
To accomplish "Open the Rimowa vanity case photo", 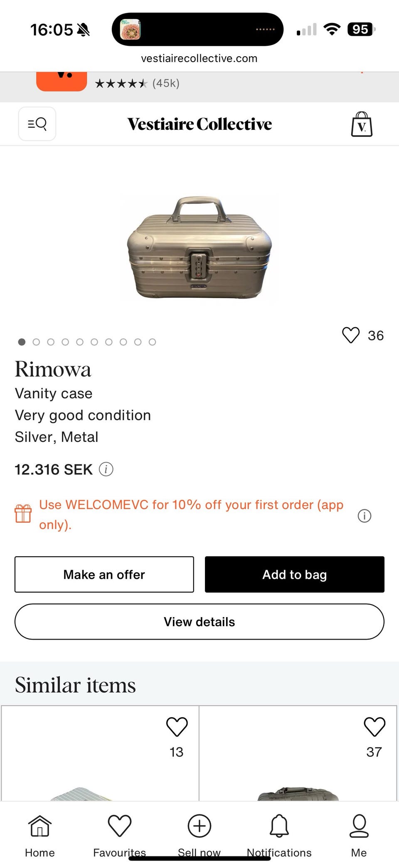I will [199, 248].
